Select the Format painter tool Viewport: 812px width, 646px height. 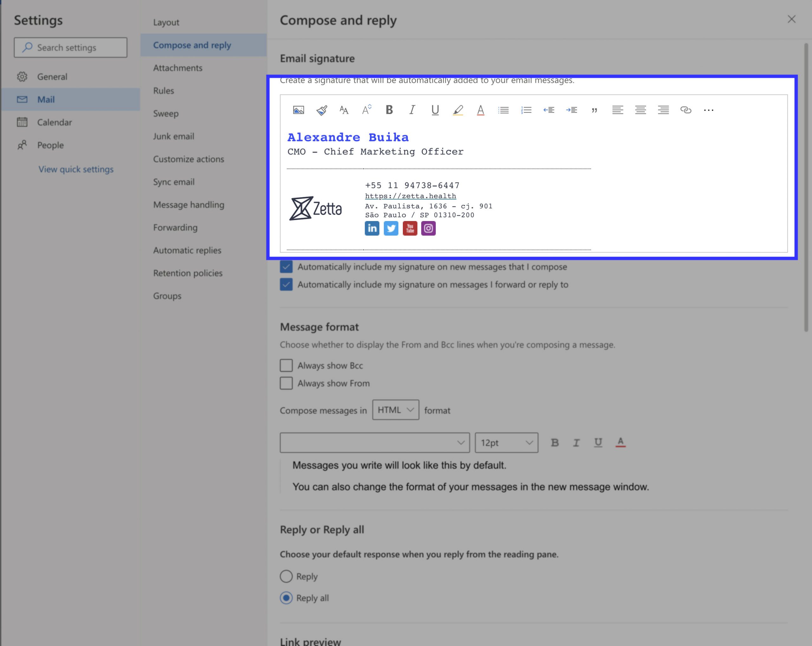(x=321, y=110)
